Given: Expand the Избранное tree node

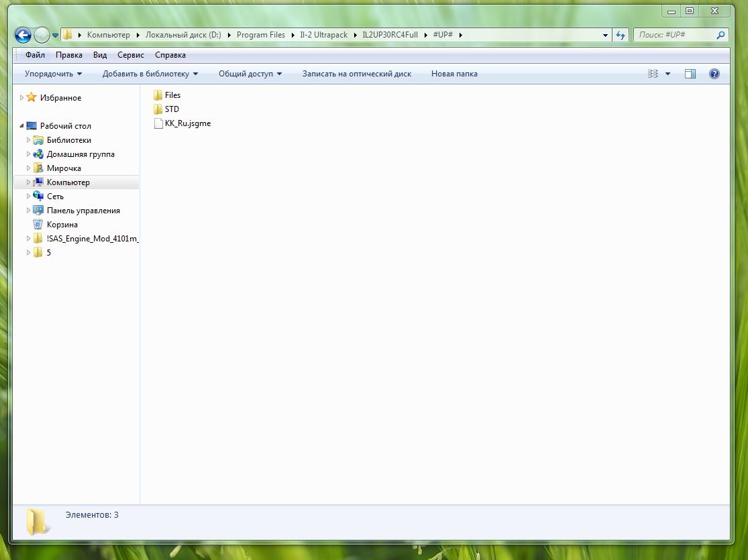Looking at the screenshot, I should [x=21, y=97].
